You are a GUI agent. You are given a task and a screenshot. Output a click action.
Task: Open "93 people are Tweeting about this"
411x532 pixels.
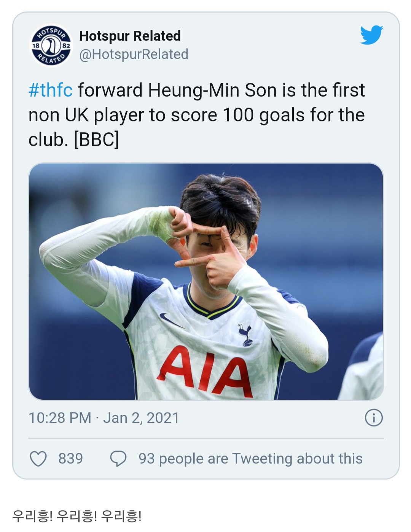pyautogui.click(x=250, y=459)
